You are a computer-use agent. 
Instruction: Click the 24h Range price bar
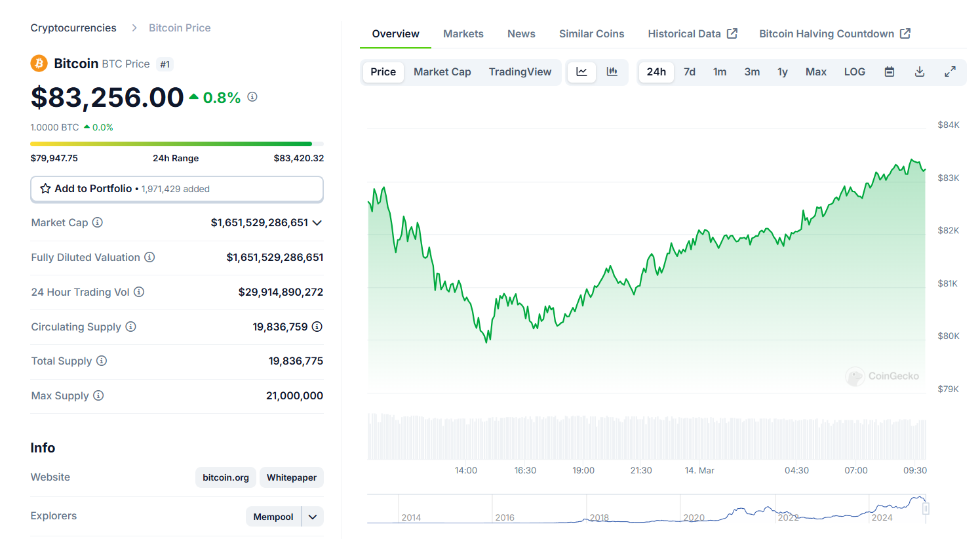pyautogui.click(x=177, y=144)
